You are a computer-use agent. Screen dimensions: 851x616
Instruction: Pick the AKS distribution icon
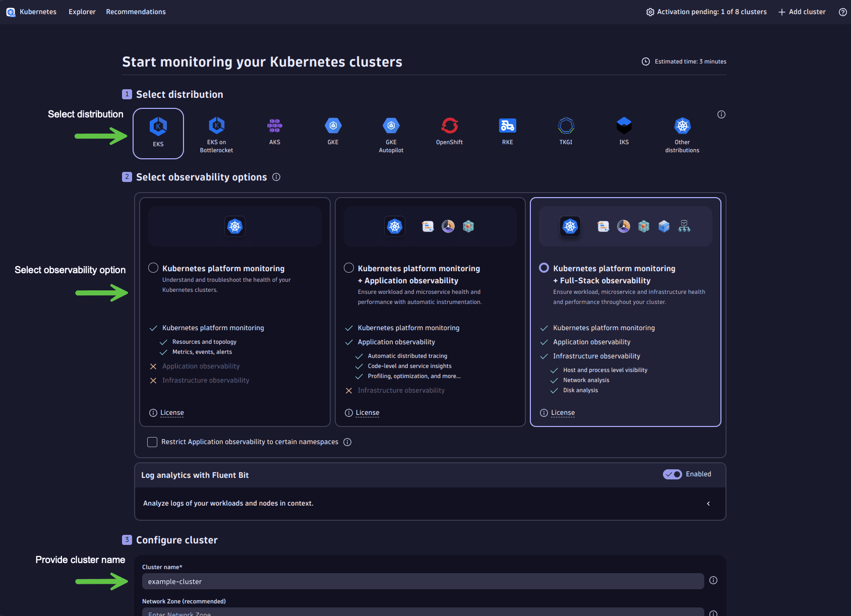point(275,126)
